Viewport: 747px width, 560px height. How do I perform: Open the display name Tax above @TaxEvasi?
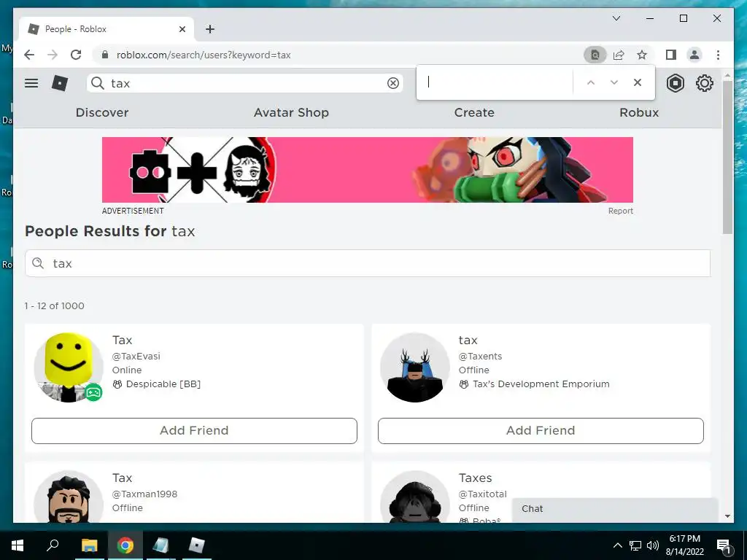[122, 340]
